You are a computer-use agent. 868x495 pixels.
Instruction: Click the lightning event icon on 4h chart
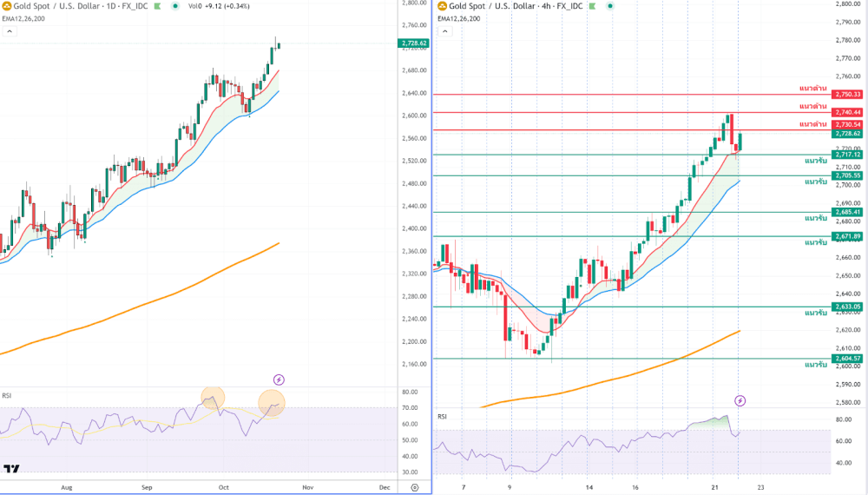tap(740, 400)
